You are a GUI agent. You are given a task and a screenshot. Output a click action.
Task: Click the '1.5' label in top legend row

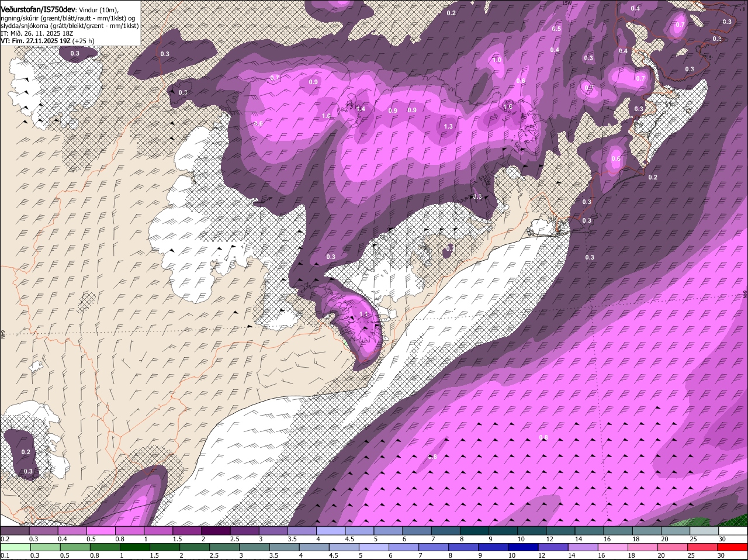tap(177, 539)
